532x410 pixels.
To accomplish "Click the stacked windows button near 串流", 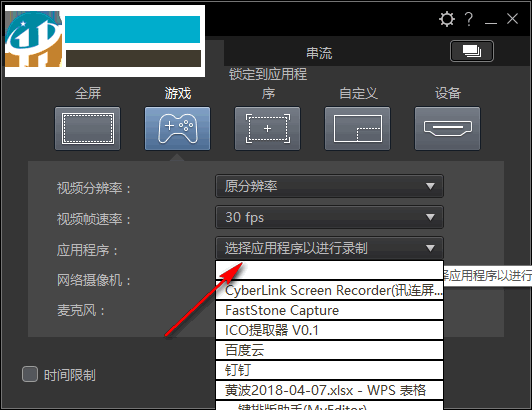I will point(472,51).
